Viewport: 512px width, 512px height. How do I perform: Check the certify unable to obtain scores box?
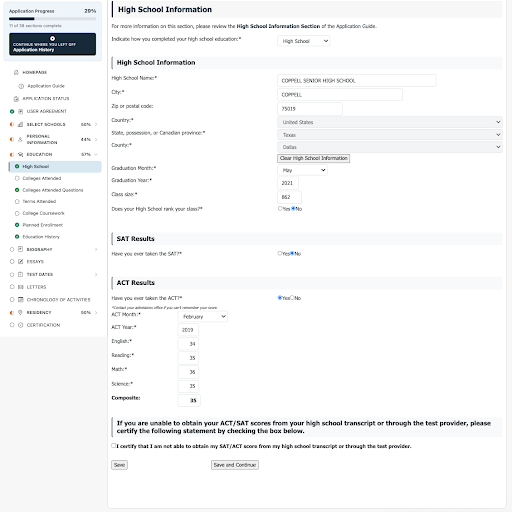[114, 446]
